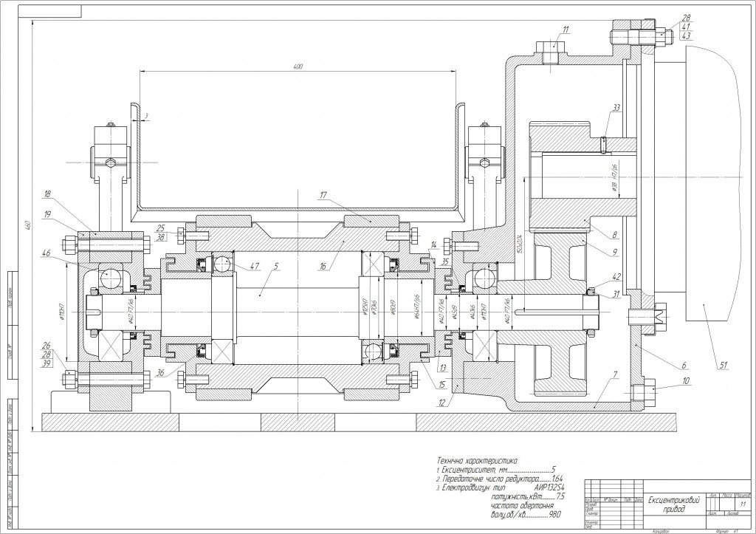
Task: Select the heading 'Технічна характеристика'
Action: (x=476, y=461)
